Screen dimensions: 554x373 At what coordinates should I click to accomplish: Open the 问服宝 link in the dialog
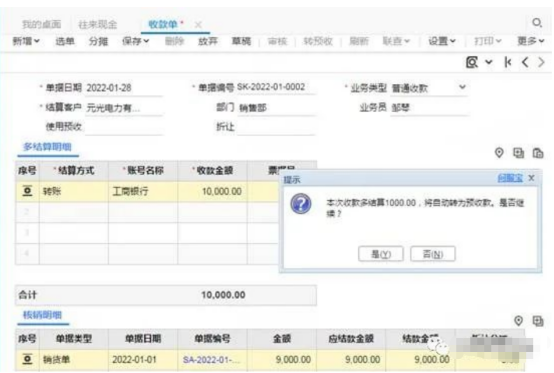510,178
